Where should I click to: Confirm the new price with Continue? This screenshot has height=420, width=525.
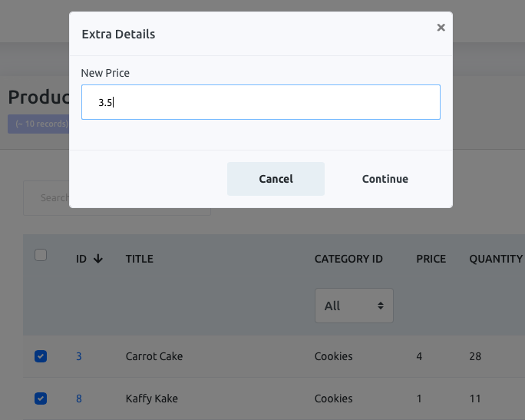[385, 179]
